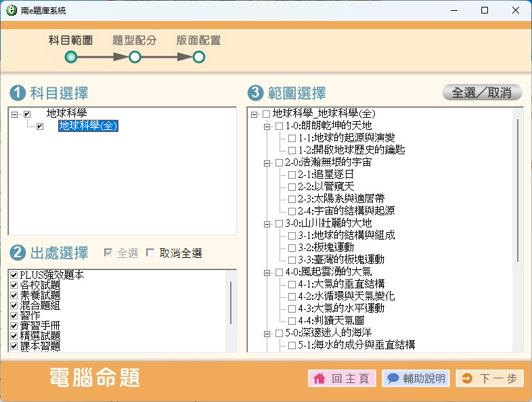Uncheck 習作 source
532x402 pixels.
coord(14,315)
